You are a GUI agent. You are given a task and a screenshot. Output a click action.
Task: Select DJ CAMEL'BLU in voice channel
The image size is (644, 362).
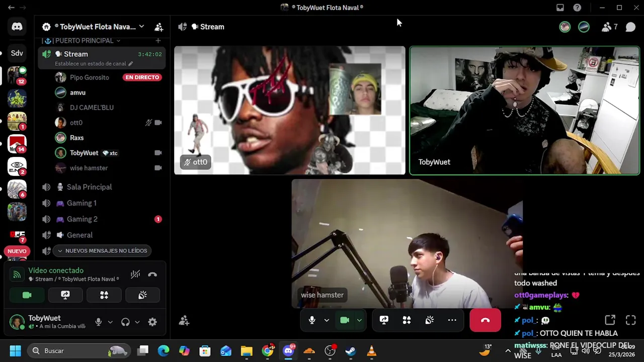(92, 108)
